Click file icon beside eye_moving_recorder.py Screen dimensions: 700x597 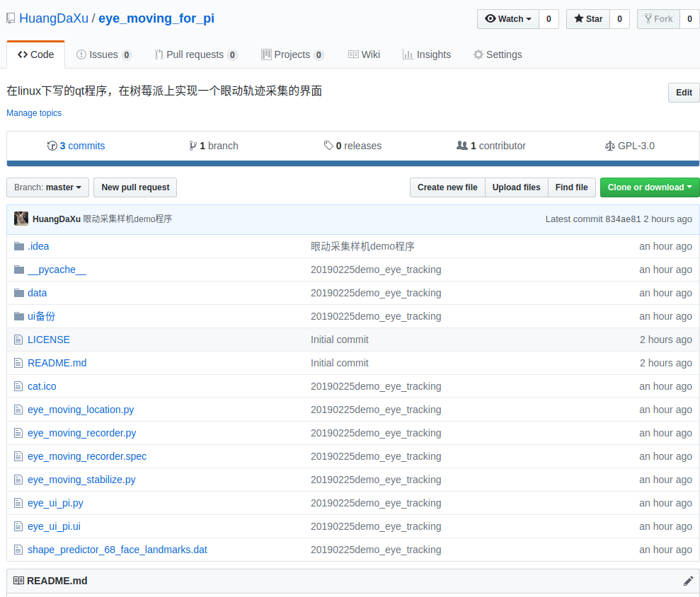pos(18,433)
